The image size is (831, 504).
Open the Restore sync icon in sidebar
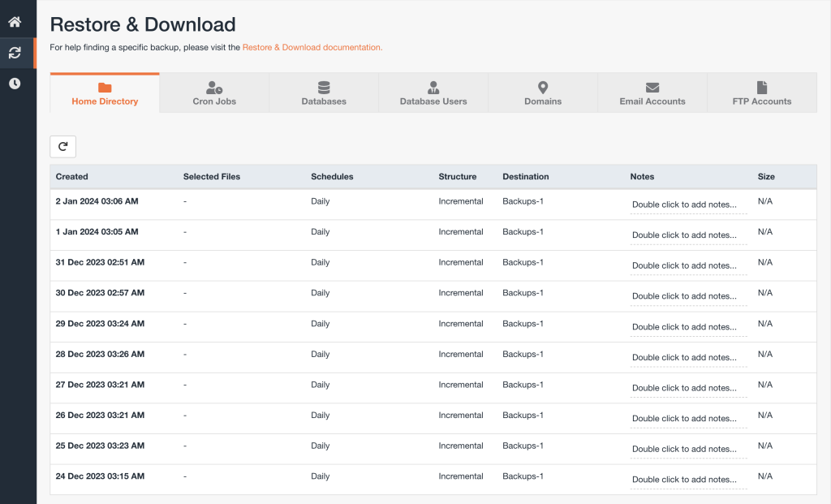tap(15, 53)
